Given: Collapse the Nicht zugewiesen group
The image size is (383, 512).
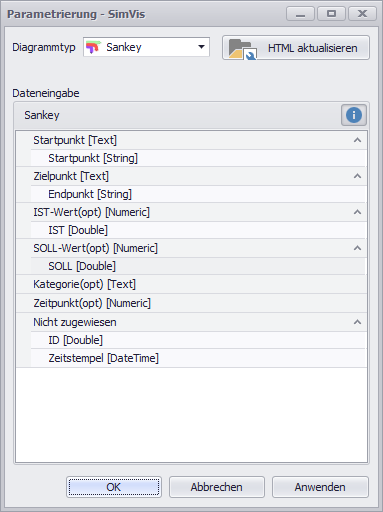Looking at the screenshot, I should click(357, 322).
